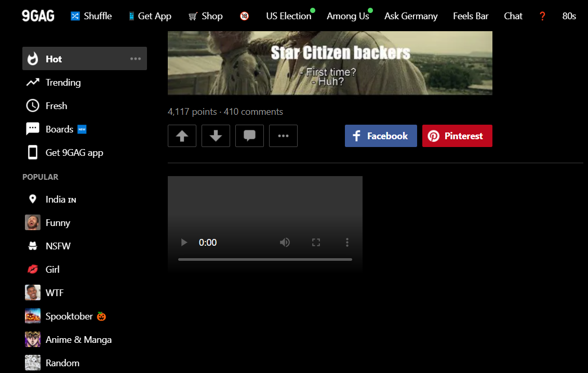
Task: Open Get 9GAG app in the sidebar
Action: 74,153
